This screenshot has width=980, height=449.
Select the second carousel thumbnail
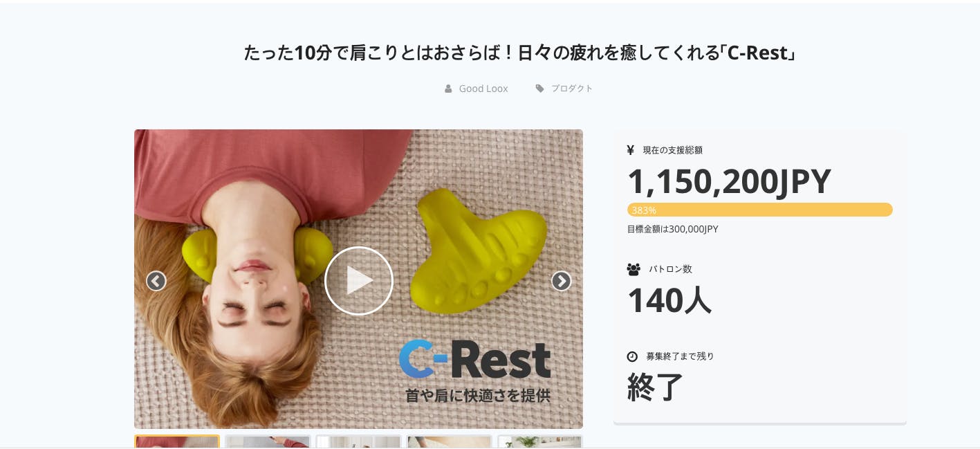268,441
